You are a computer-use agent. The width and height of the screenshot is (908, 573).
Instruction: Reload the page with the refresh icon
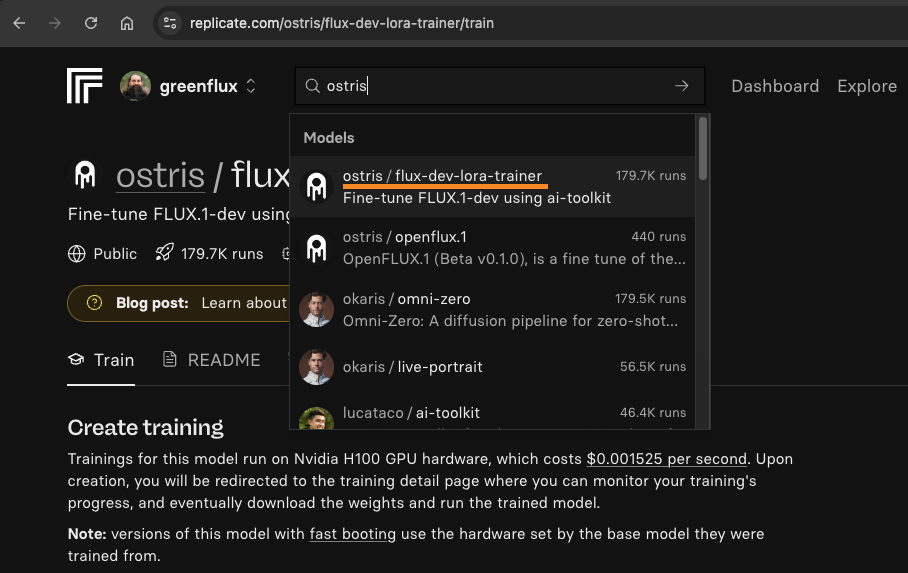[91, 23]
